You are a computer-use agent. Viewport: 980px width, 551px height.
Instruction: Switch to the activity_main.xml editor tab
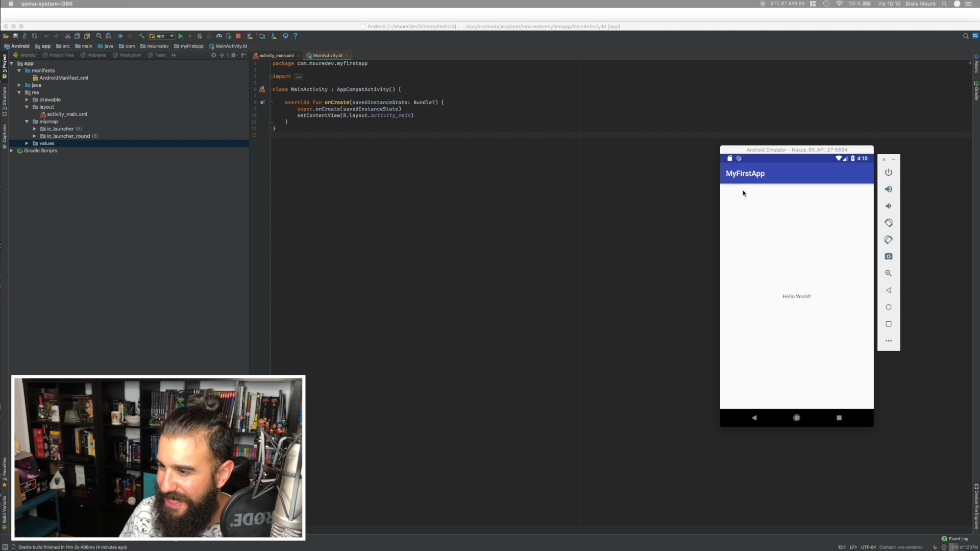coord(276,55)
